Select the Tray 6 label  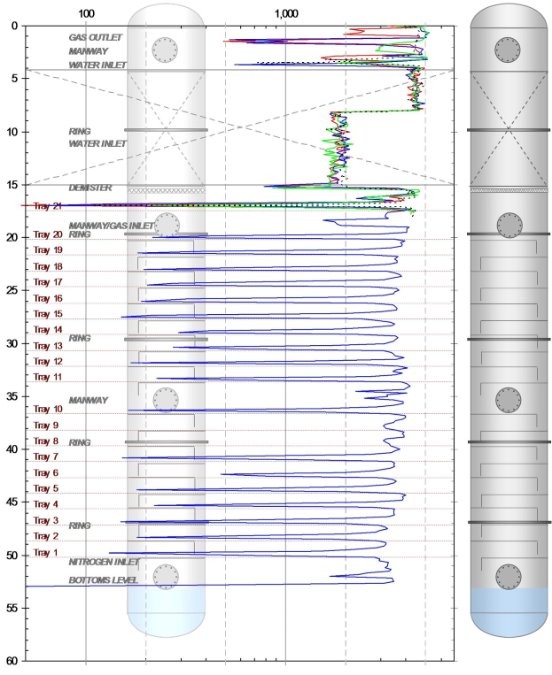click(46, 473)
